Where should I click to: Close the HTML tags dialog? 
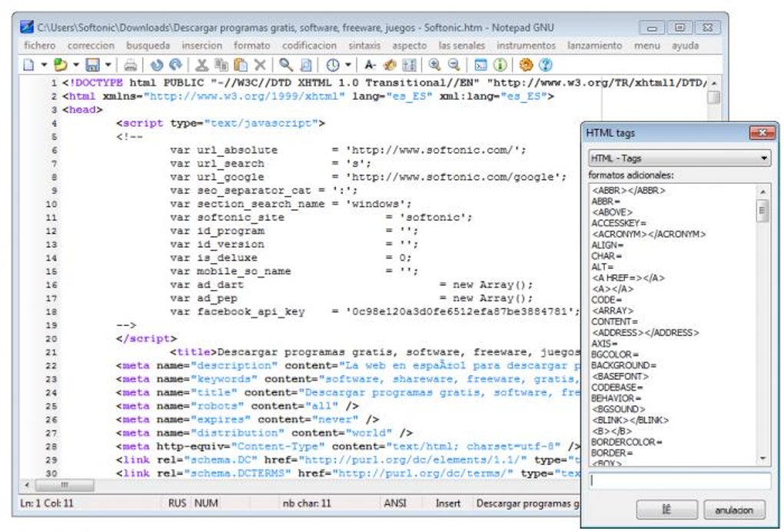click(x=762, y=132)
